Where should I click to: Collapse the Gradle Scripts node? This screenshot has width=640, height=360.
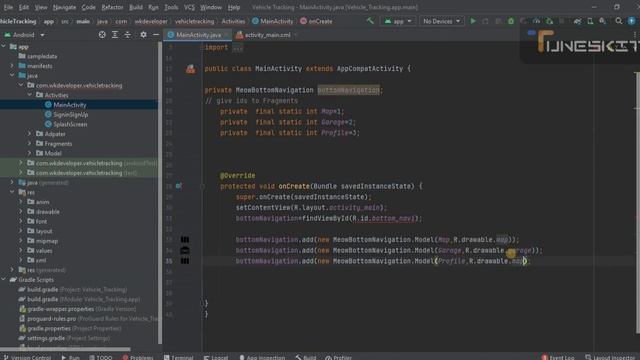tap(4, 280)
